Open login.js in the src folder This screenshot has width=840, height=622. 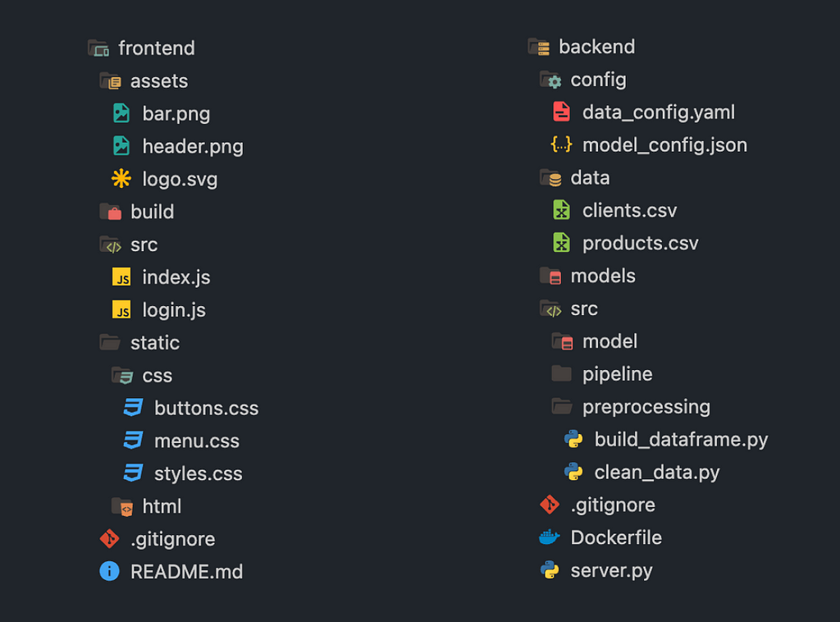click(x=158, y=309)
